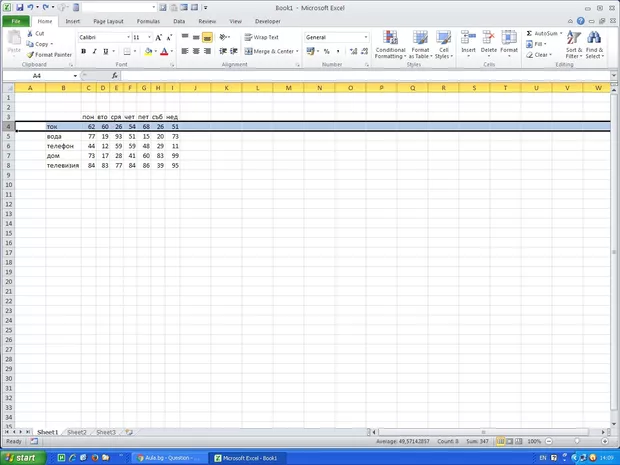Click the Insert cells icon
Image resolution: width=620 pixels, height=465 pixels.
(x=468, y=39)
